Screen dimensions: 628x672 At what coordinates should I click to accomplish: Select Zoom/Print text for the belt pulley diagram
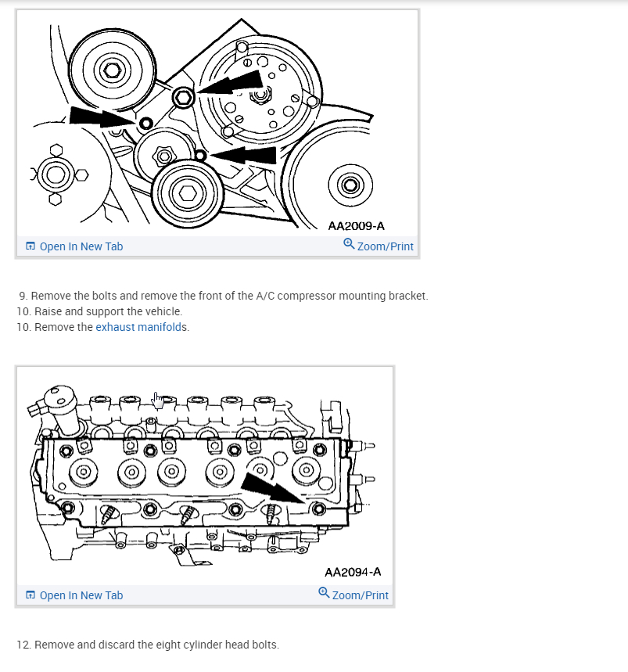[x=385, y=246]
